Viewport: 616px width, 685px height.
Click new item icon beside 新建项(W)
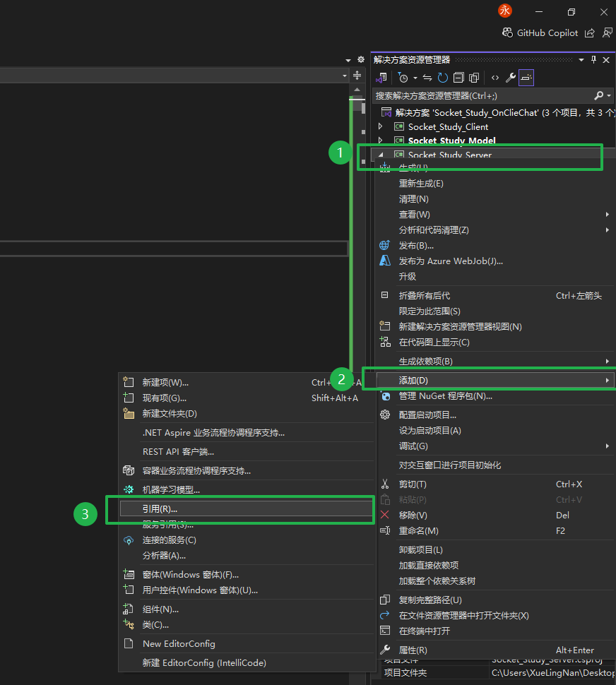[x=129, y=382]
